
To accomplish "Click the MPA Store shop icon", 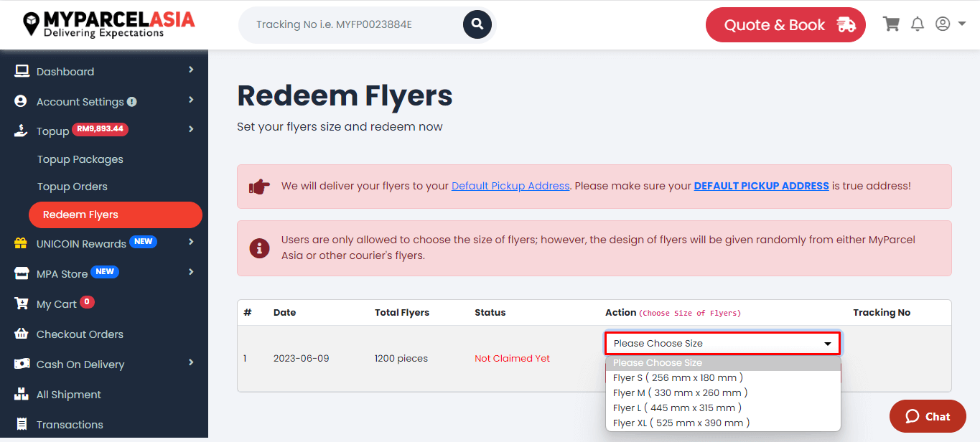I will 22,273.
